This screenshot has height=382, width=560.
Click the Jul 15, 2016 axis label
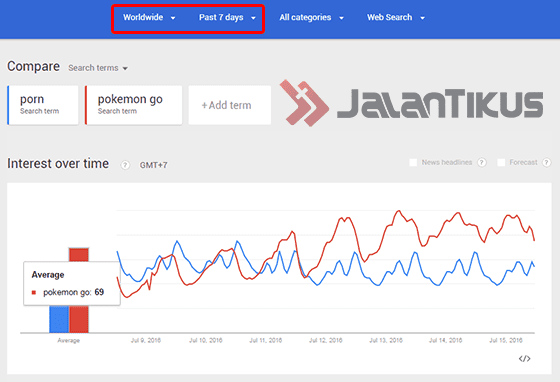[506, 340]
